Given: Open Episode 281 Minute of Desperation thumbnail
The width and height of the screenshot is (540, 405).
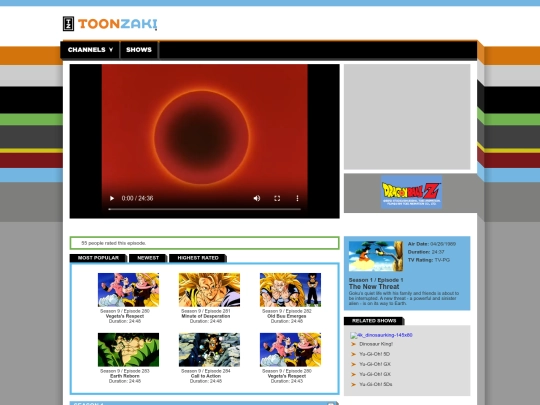Looking at the screenshot, I should 209,290.
